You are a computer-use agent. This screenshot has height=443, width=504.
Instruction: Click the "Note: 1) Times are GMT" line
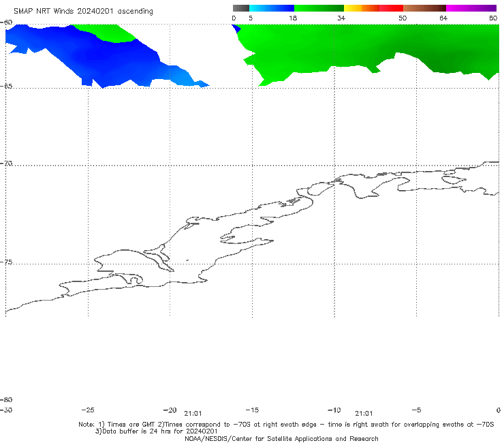(286, 425)
